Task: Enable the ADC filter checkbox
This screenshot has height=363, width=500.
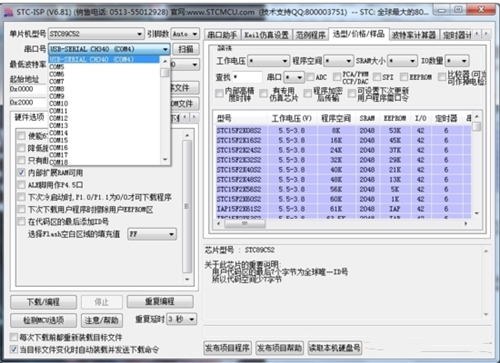Action: tap(310, 77)
